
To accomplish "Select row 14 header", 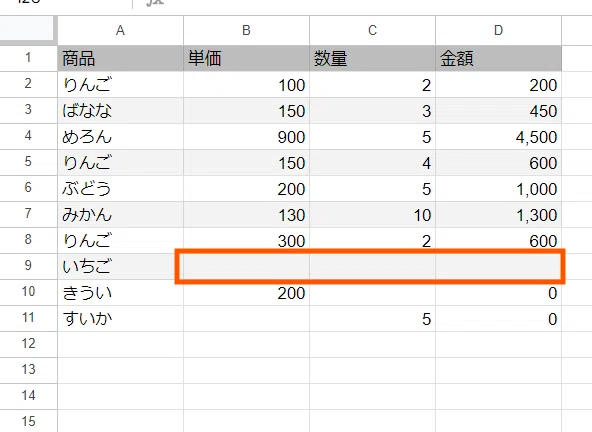I will click(x=28, y=397).
